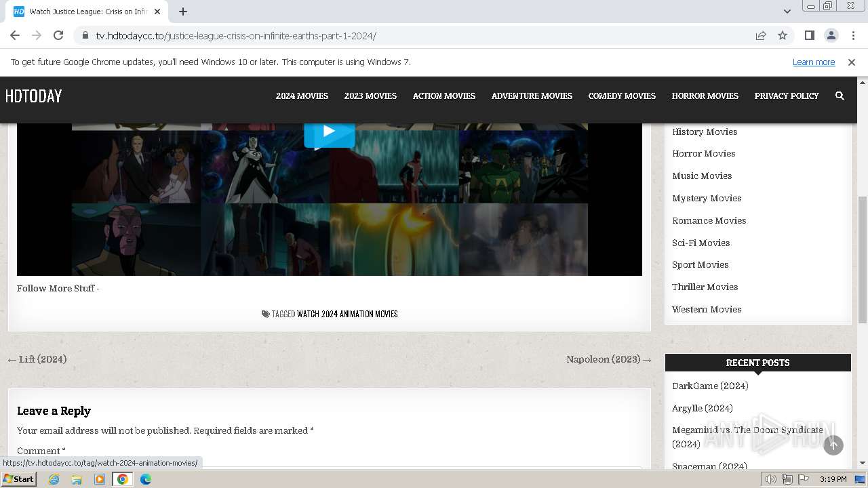Screen dimensions: 868x488
Task: Switch to Chrome in the taskbar
Action: (x=122, y=479)
